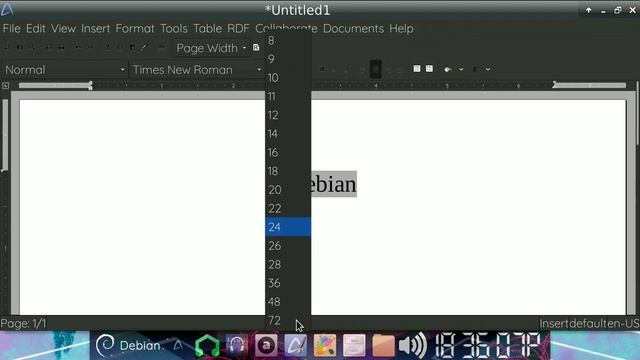
Task: Click the right margin marker on the ruler
Action: [x=554, y=85]
